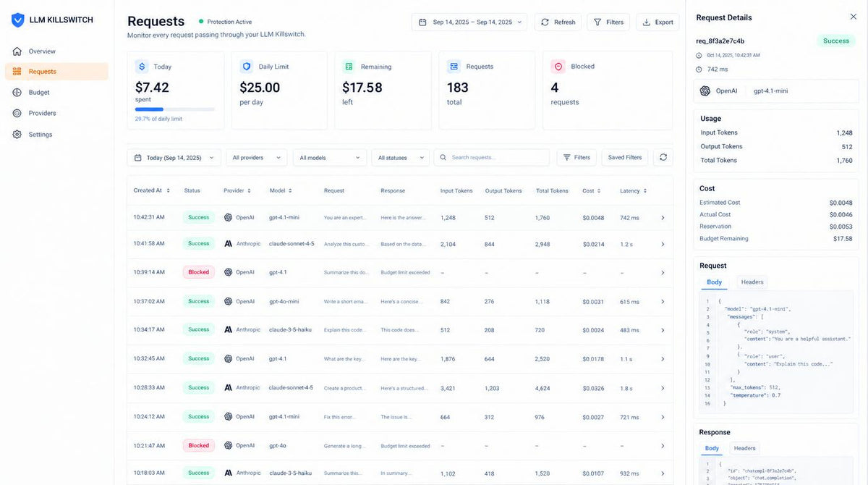Click the calendar icon by Oct 14, 2025 timestamp
The image size is (868, 485).
tap(699, 55)
